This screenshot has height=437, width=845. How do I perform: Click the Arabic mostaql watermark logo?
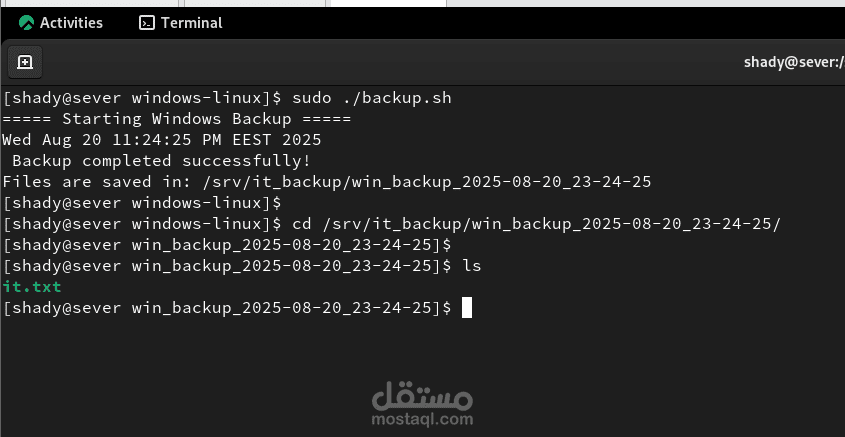pyautogui.click(x=422, y=399)
